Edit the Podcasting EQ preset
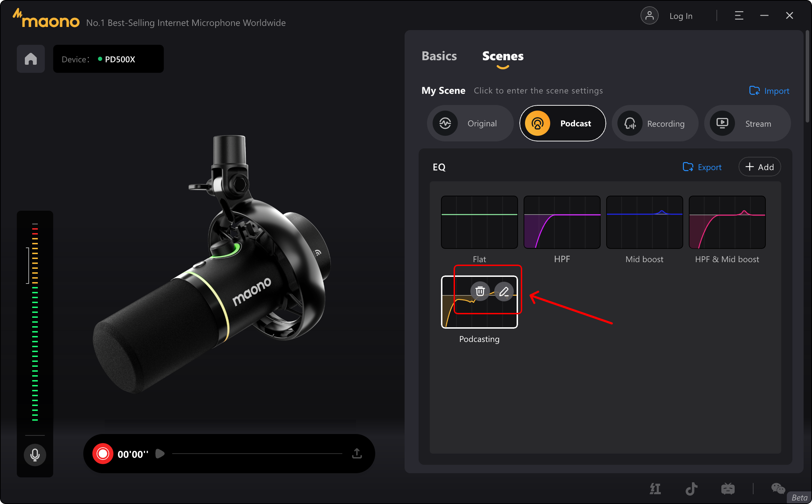 click(x=504, y=291)
